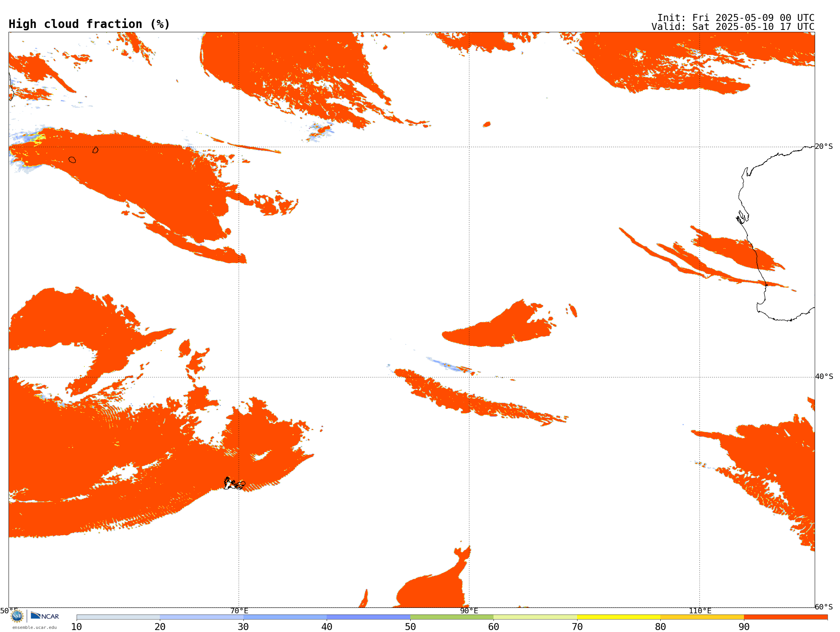Click the Réunion island outline southwest of Mauritius

[x=72, y=160]
